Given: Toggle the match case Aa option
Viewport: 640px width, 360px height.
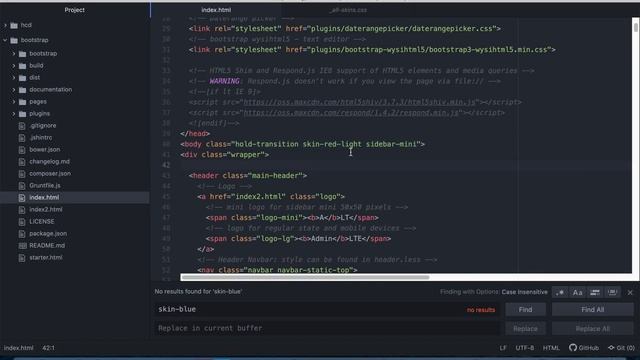Looking at the screenshot, I should pyautogui.click(x=578, y=292).
